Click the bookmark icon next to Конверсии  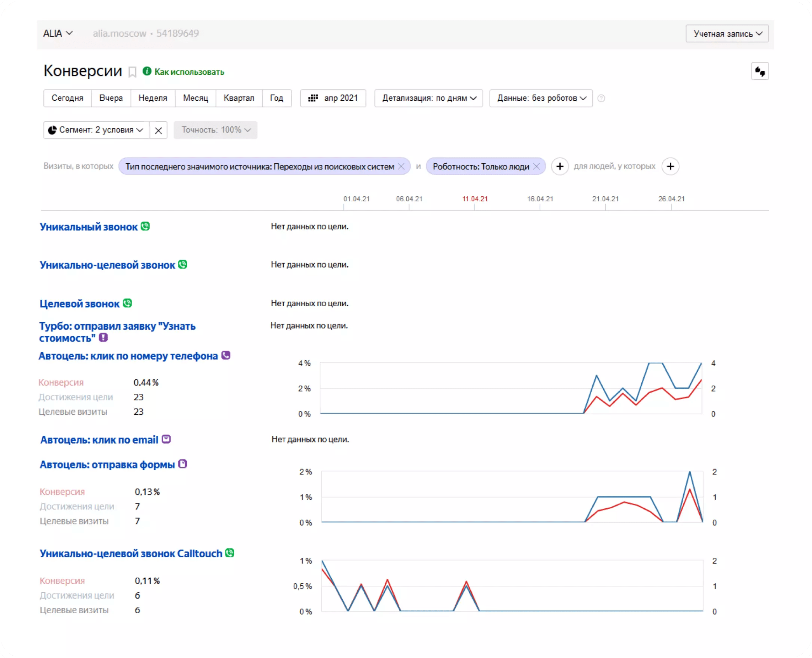(132, 72)
